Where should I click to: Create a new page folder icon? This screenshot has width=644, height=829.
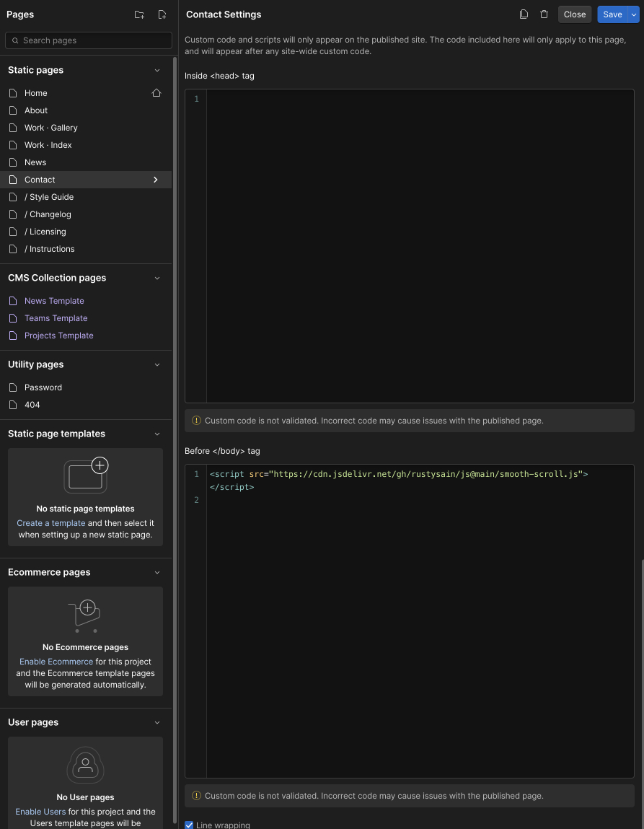click(139, 15)
